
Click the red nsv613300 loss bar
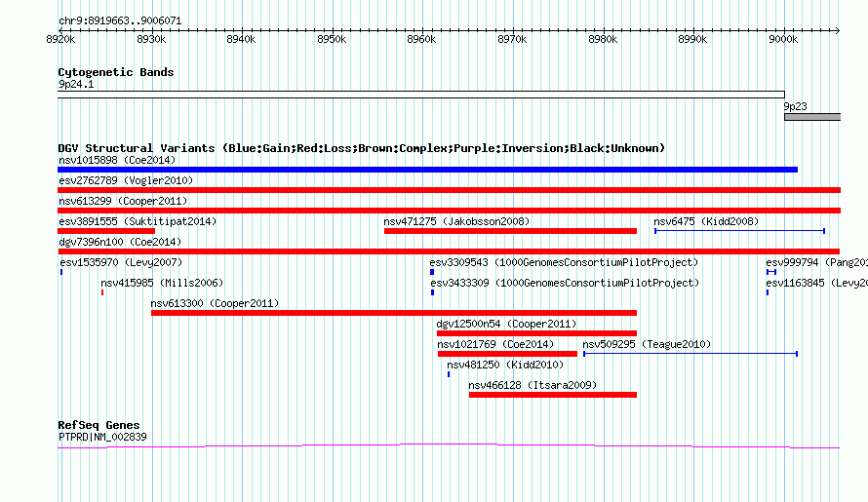(x=394, y=313)
